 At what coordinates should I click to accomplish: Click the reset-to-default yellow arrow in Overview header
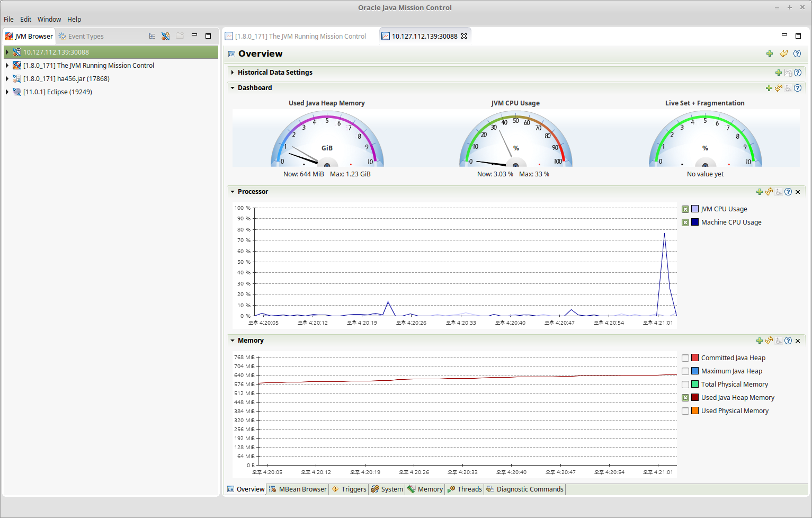tap(783, 53)
